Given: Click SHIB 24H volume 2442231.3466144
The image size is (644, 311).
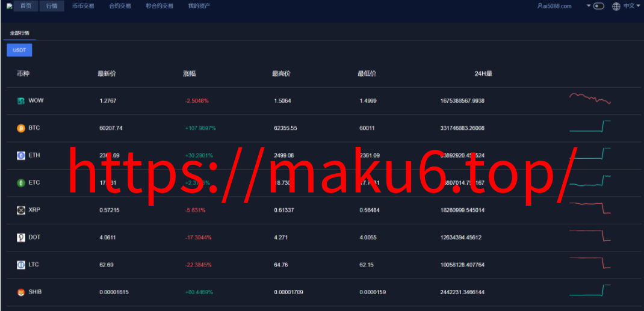Looking at the screenshot, I should point(462,292).
